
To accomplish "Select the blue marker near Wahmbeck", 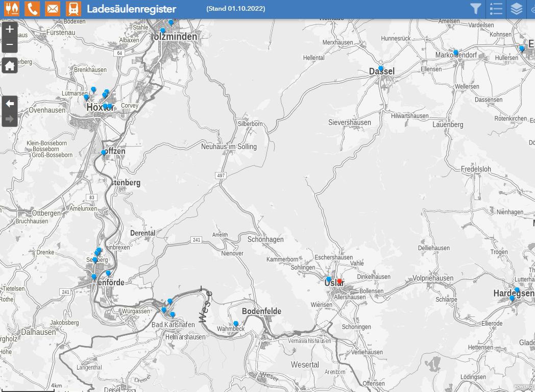I will [236, 323].
